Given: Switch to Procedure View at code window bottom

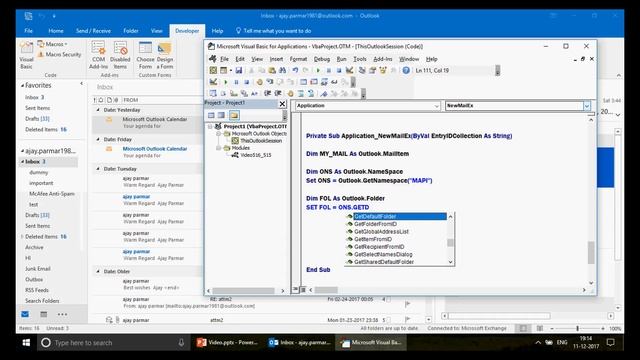Looking at the screenshot, I should (296, 289).
